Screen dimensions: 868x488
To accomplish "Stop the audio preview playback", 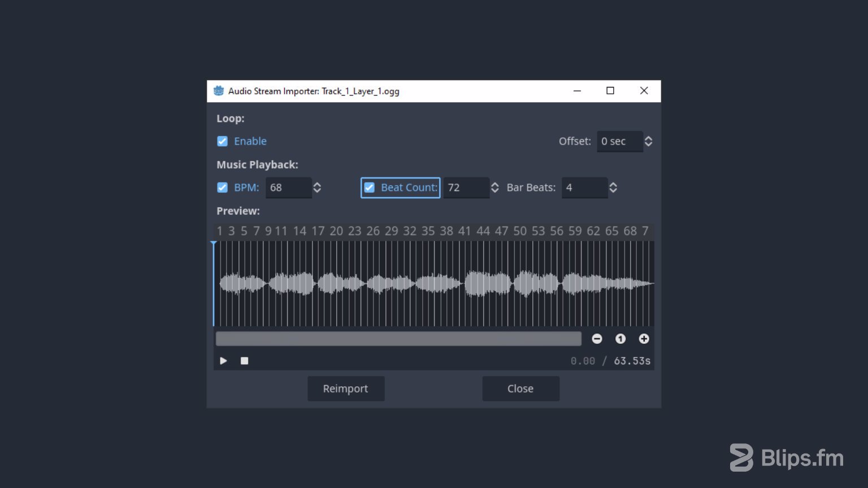I will click(x=244, y=361).
